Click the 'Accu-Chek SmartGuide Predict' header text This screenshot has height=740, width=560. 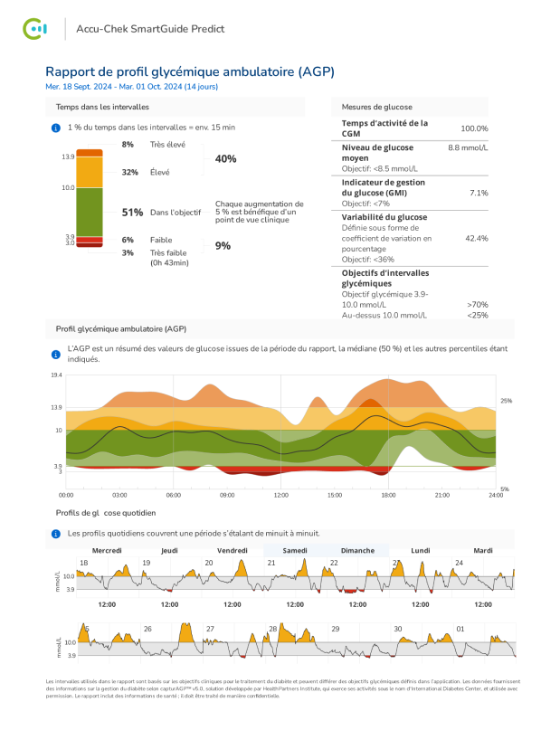tap(150, 29)
